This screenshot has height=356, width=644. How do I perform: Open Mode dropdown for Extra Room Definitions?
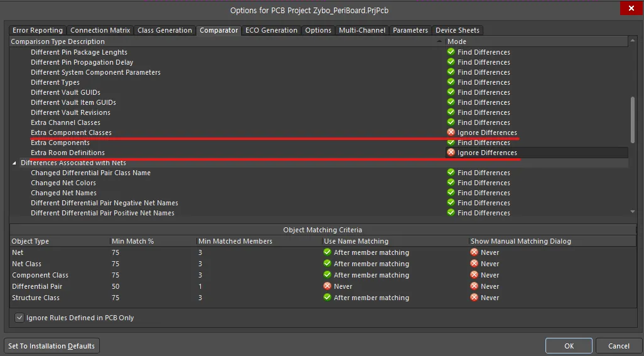[537, 153]
